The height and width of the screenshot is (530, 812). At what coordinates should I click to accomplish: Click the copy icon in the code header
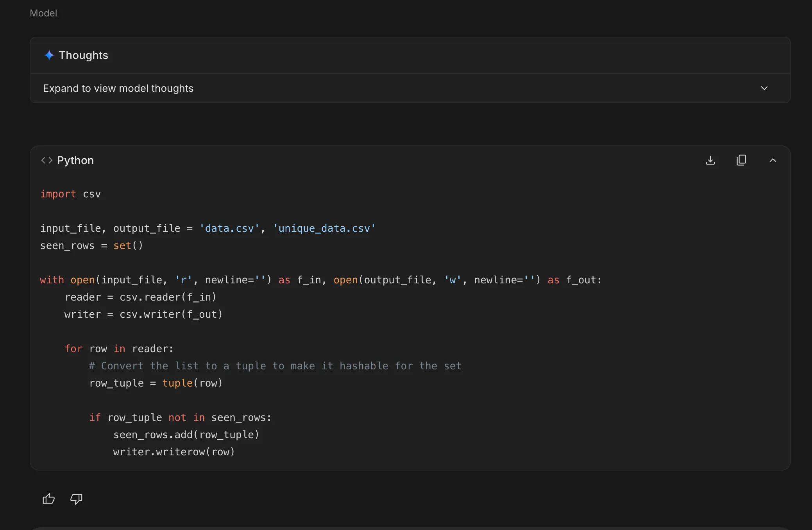coord(741,160)
